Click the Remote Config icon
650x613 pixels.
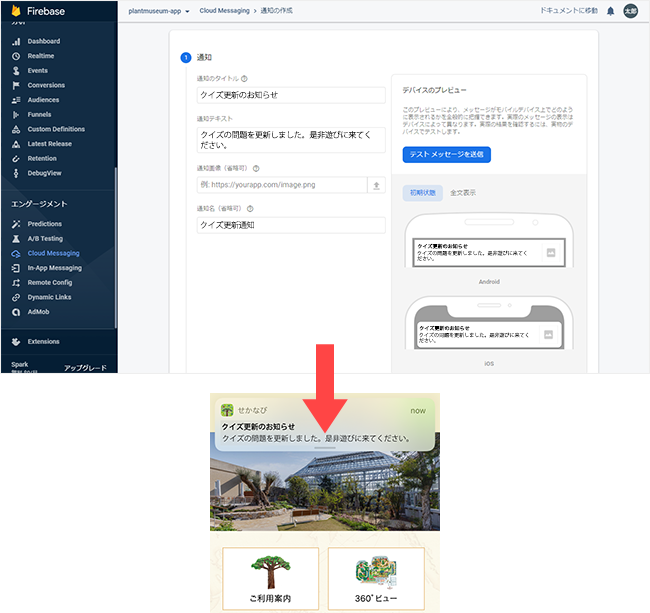[16, 283]
